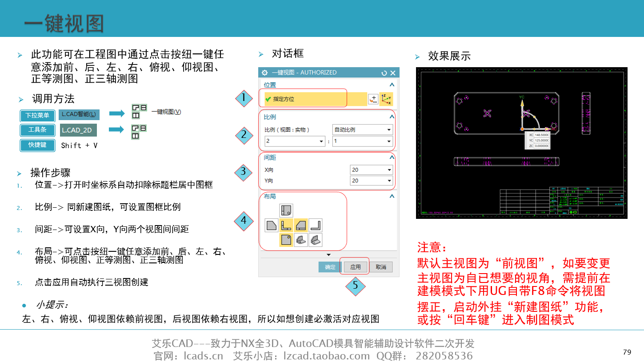
Task: Open the scale denominator dropdown showing 1
Action: click(363, 141)
